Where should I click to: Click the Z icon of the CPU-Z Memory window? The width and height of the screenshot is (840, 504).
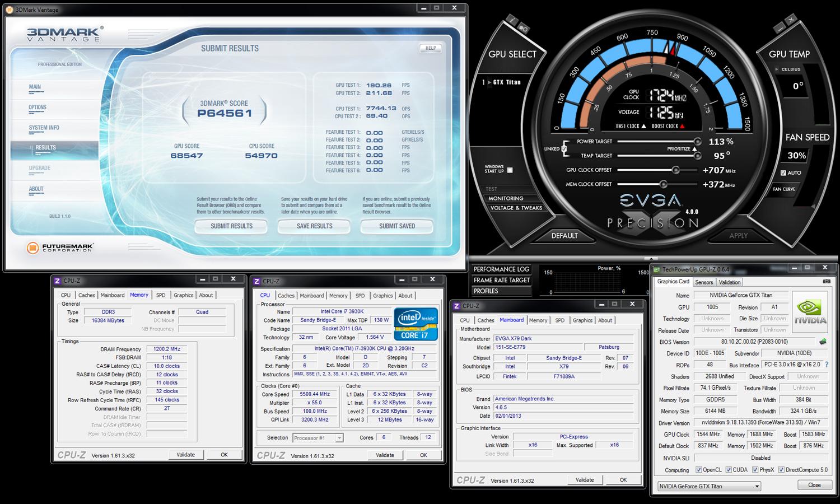point(58,281)
